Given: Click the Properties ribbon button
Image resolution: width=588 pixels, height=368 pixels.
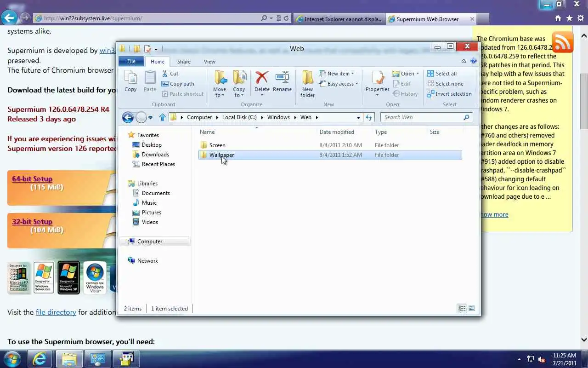Looking at the screenshot, I should point(378,84).
